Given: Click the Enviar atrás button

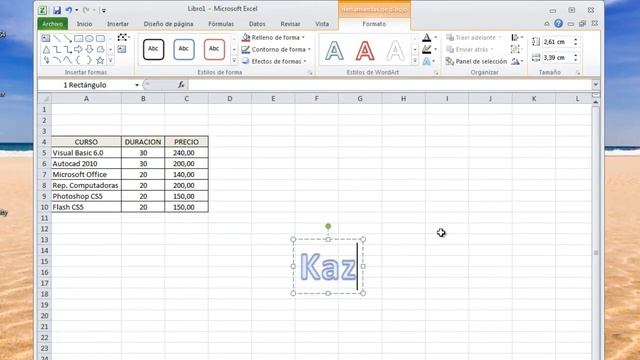Looking at the screenshot, I should point(470,49).
